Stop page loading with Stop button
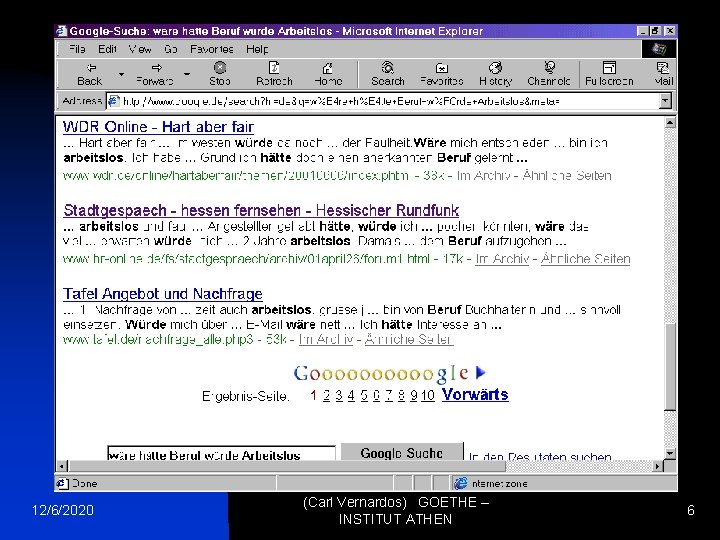The height and width of the screenshot is (540, 720). click(220, 74)
